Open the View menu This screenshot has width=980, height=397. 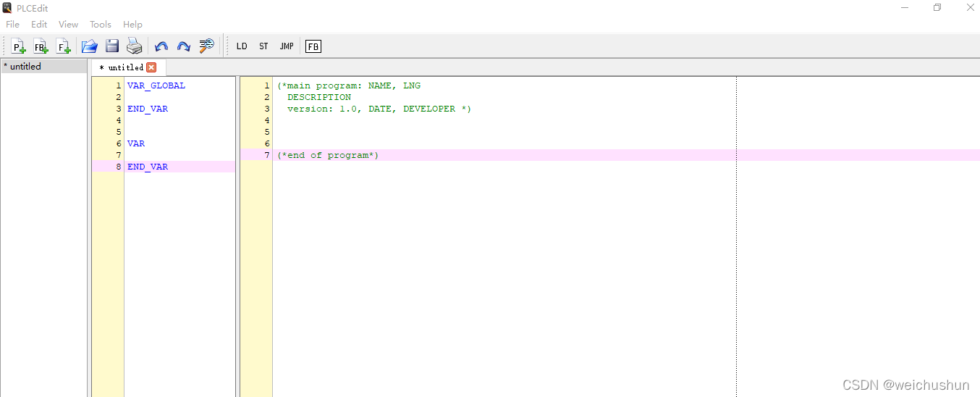click(x=68, y=25)
